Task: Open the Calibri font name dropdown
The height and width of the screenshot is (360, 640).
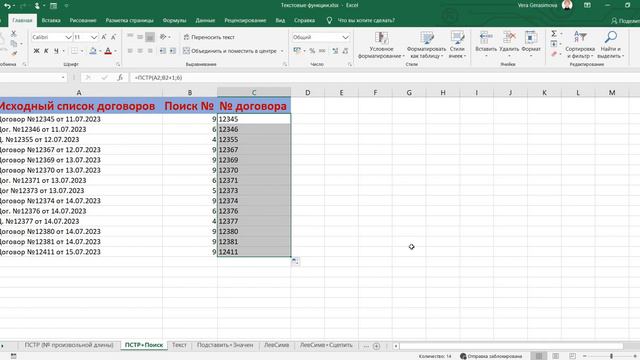Action: (x=68, y=37)
